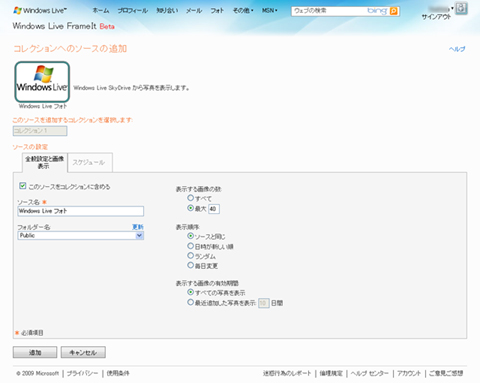Open ホーム in the top navigation

coord(101,11)
